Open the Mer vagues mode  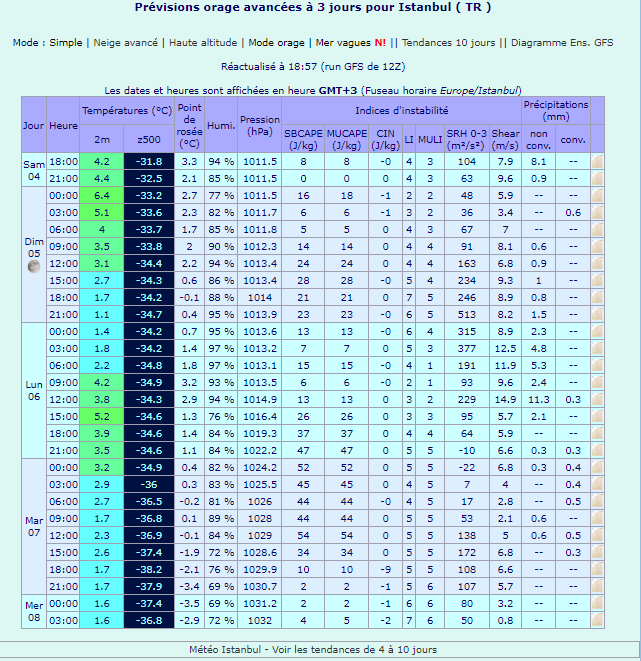(351, 43)
